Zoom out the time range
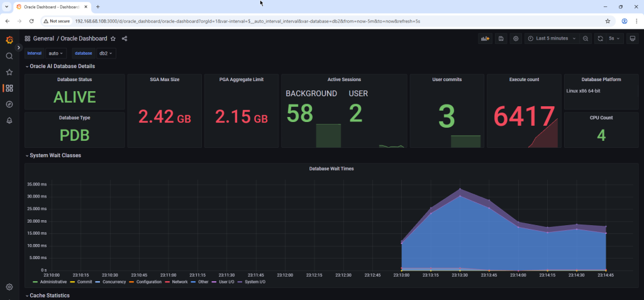This screenshot has width=644, height=300. click(586, 38)
